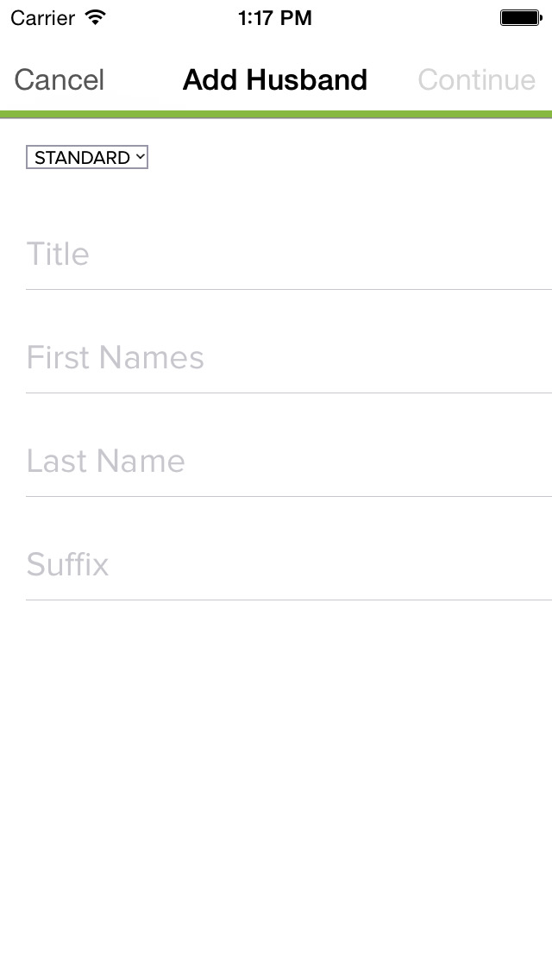Image resolution: width=552 pixels, height=980 pixels.
Task: Select the Last Name text field
Action: pos(289,462)
